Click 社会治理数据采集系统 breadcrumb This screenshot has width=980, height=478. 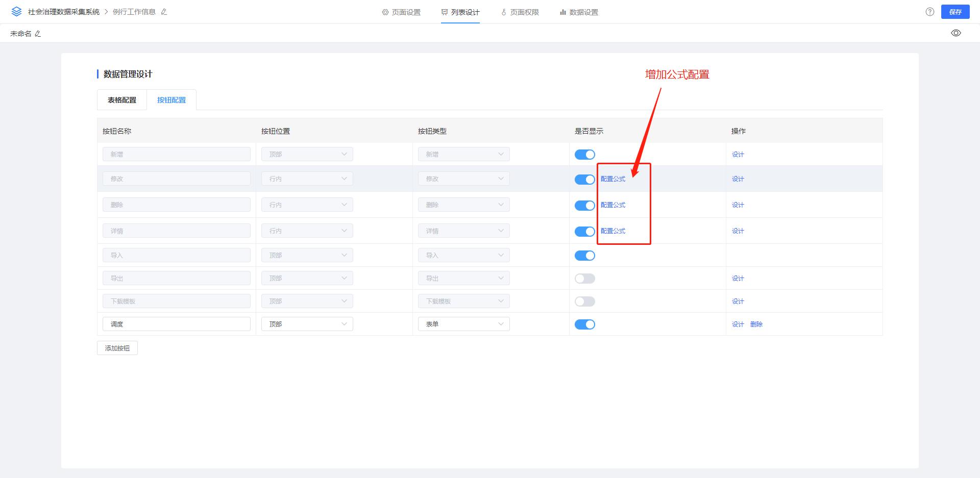tap(64, 12)
